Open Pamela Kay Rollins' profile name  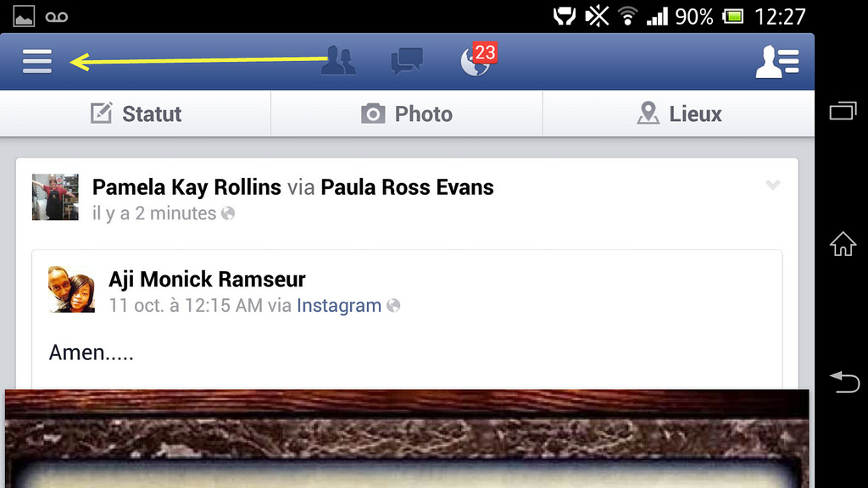coord(186,187)
